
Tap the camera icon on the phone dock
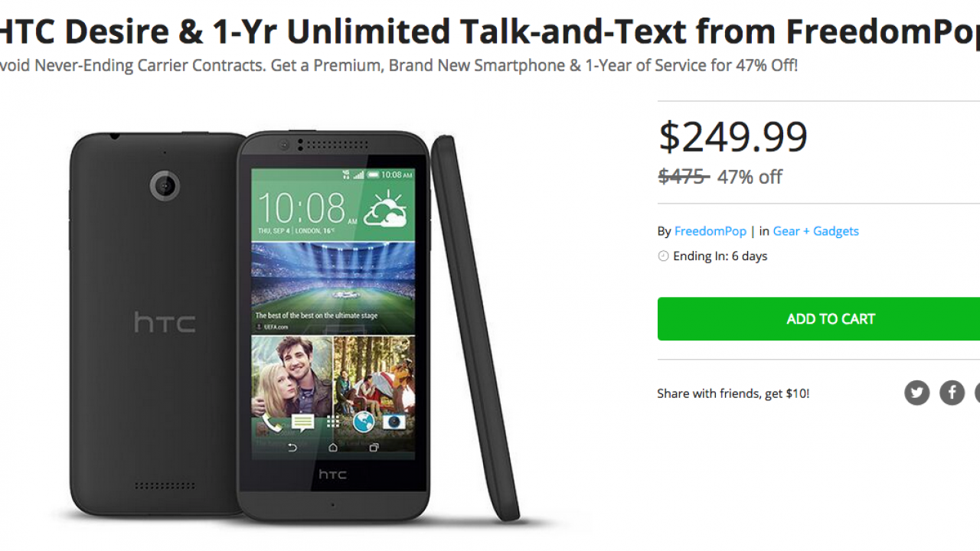point(394,422)
